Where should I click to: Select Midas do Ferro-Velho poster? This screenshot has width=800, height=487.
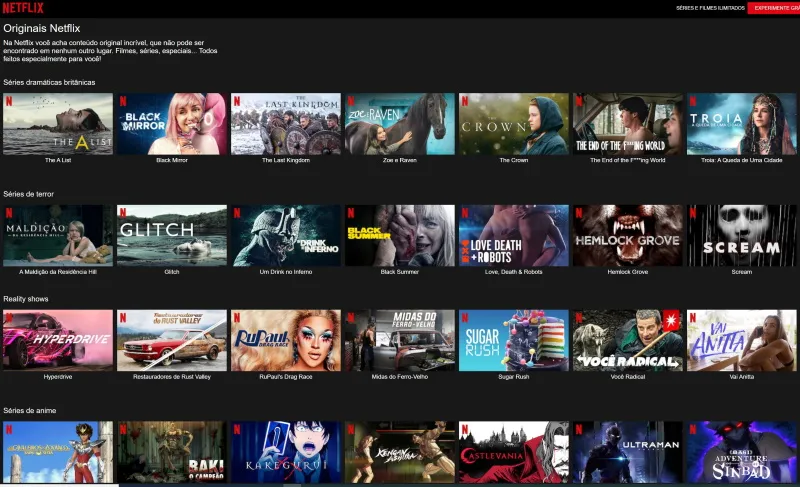[x=399, y=340]
